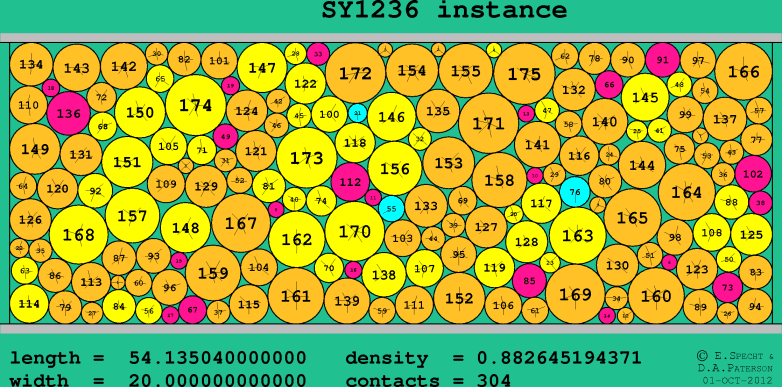Select the orange circle numbered 161

(x=296, y=296)
